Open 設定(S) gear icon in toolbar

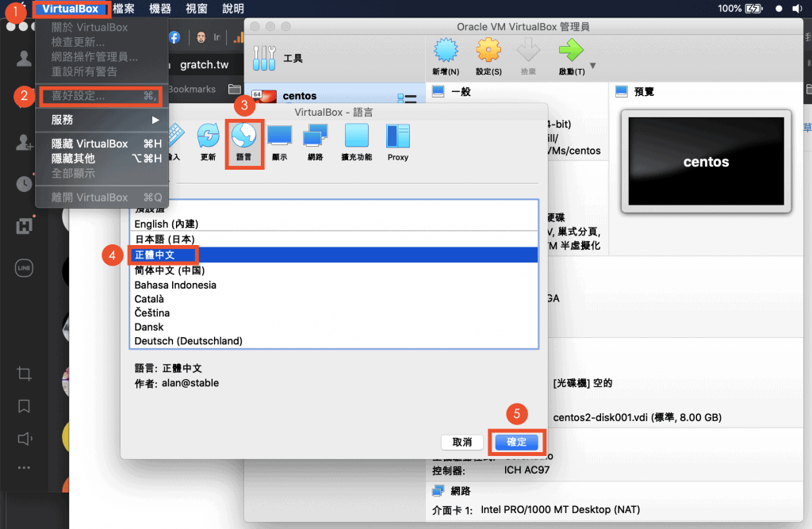pos(488,56)
